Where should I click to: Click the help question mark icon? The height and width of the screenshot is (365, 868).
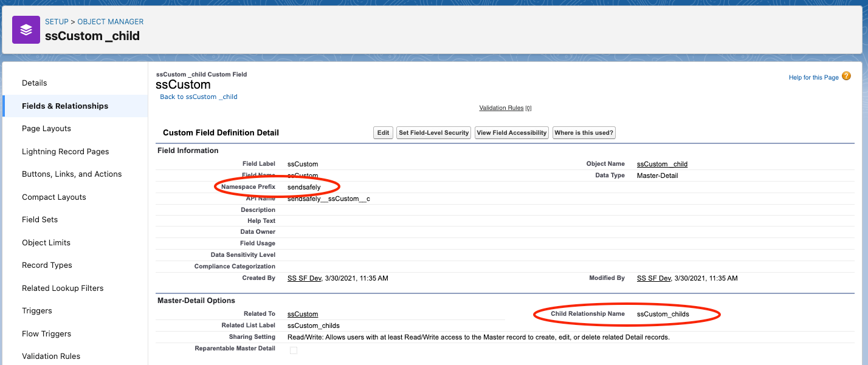tap(846, 77)
